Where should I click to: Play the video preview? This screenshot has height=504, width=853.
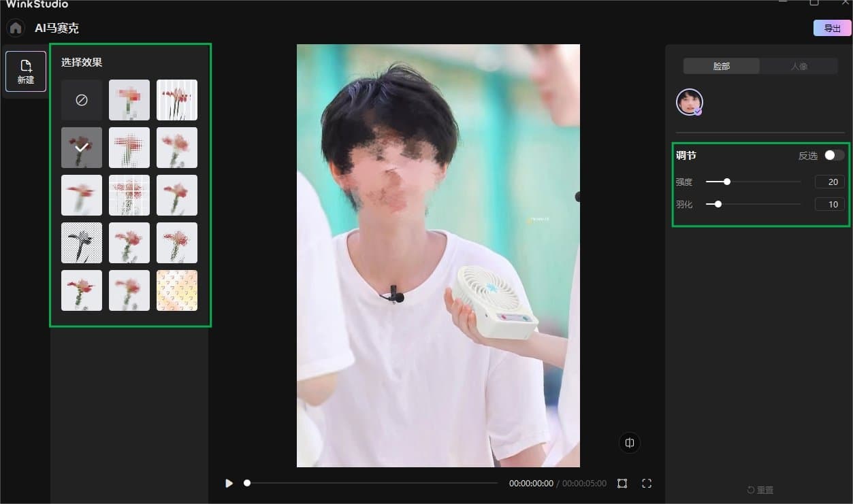pos(229,483)
